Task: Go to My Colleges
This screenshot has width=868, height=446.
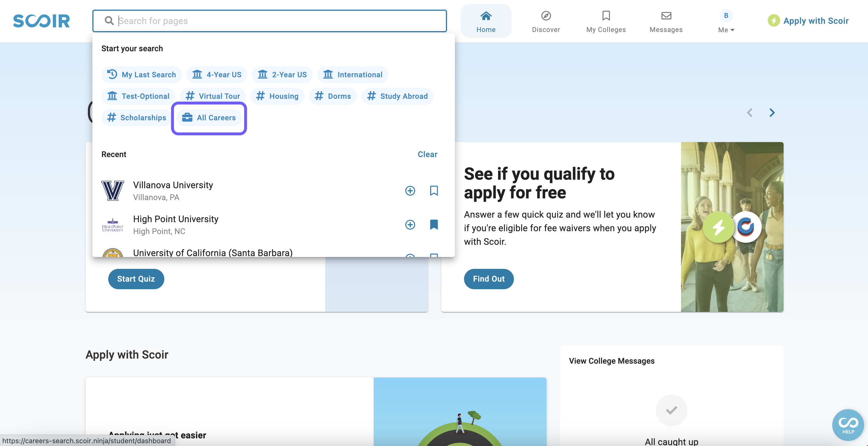Action: [605, 21]
